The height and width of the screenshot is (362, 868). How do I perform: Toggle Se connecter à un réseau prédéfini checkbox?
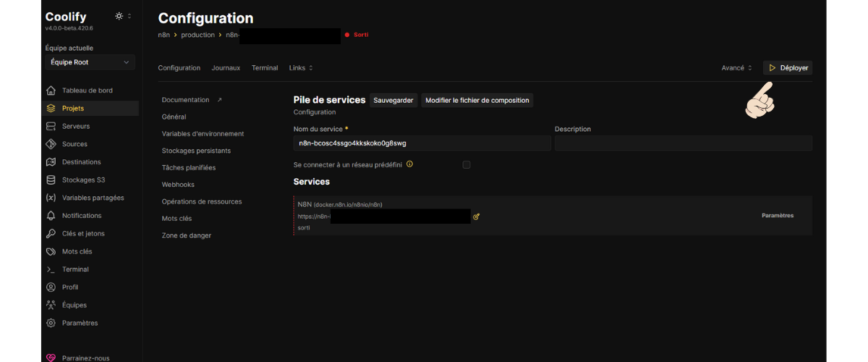(467, 165)
